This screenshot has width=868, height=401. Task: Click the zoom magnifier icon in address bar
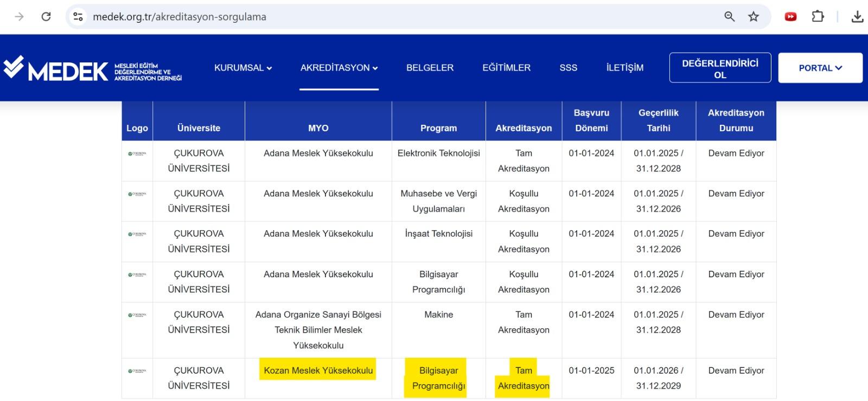[x=729, y=17]
